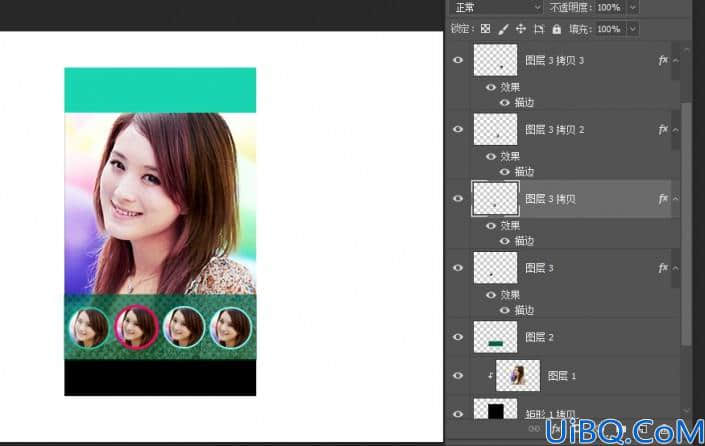Click the teal header bar on canvas

160,90
